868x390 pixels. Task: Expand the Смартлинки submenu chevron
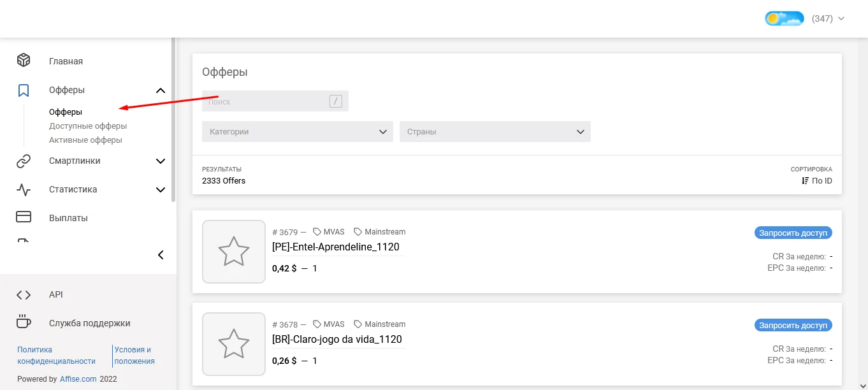161,161
